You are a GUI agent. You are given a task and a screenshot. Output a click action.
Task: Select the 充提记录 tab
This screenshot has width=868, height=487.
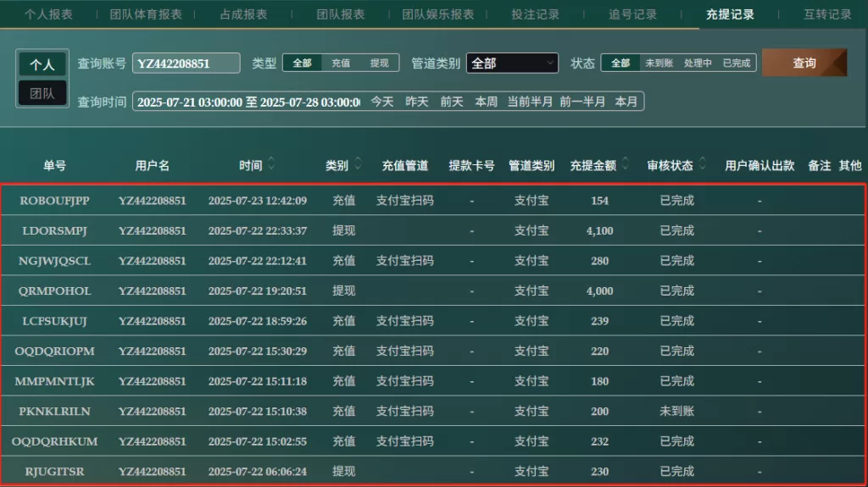pos(730,14)
